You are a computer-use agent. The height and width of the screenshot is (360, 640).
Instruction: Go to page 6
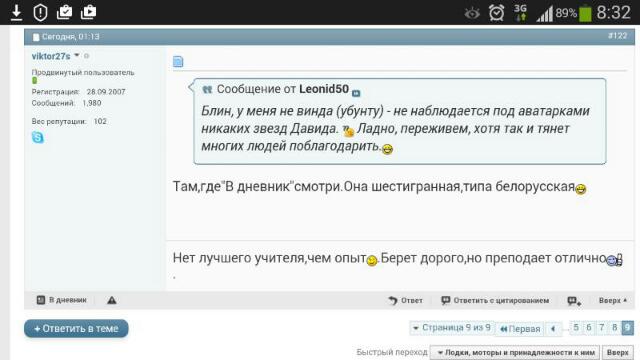click(x=589, y=327)
